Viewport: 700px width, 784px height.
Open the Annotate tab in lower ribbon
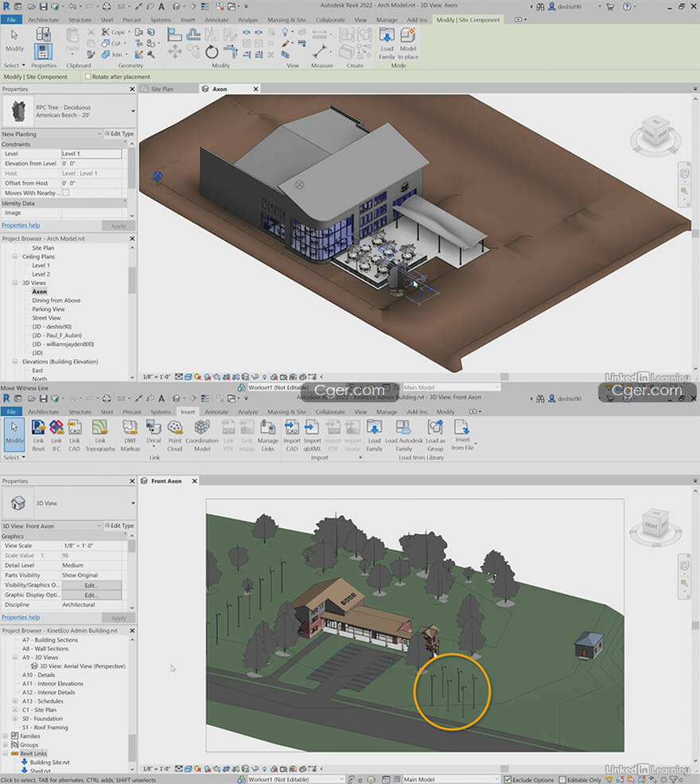(x=216, y=412)
